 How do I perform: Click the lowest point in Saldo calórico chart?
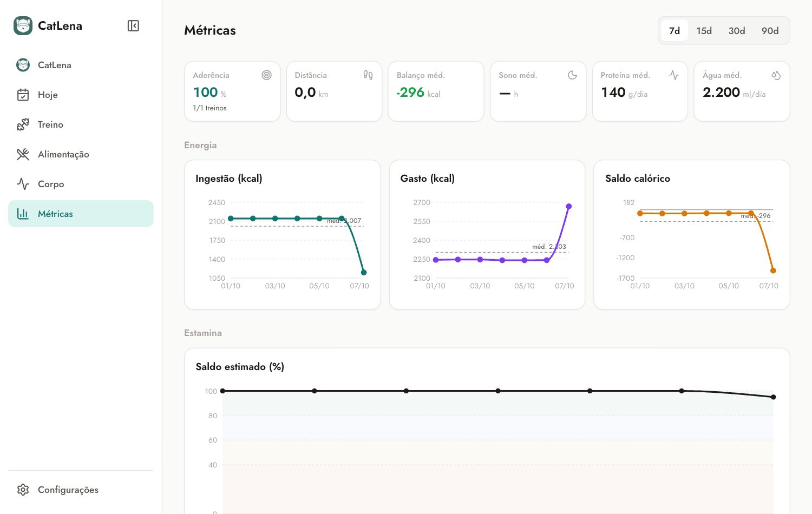tap(773, 271)
